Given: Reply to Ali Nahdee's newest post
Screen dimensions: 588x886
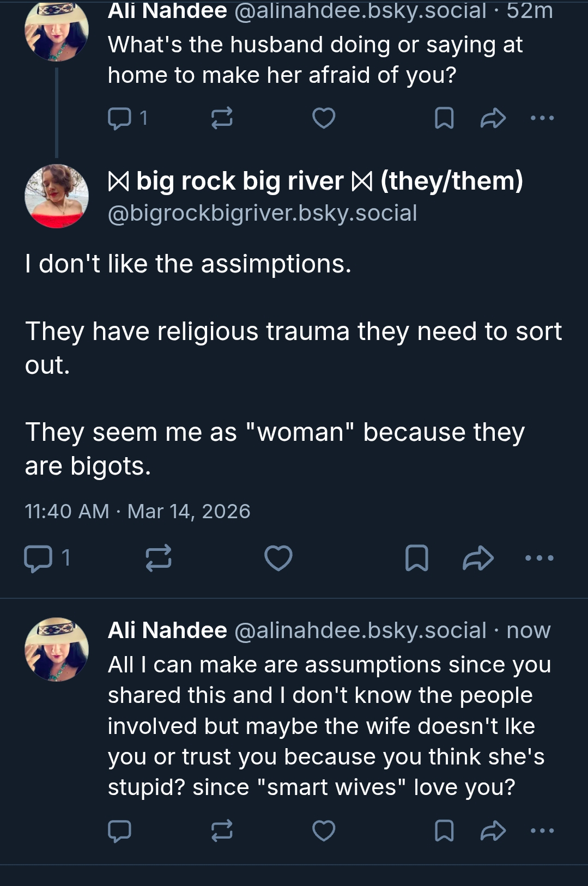Looking at the screenshot, I should pyautogui.click(x=119, y=831).
